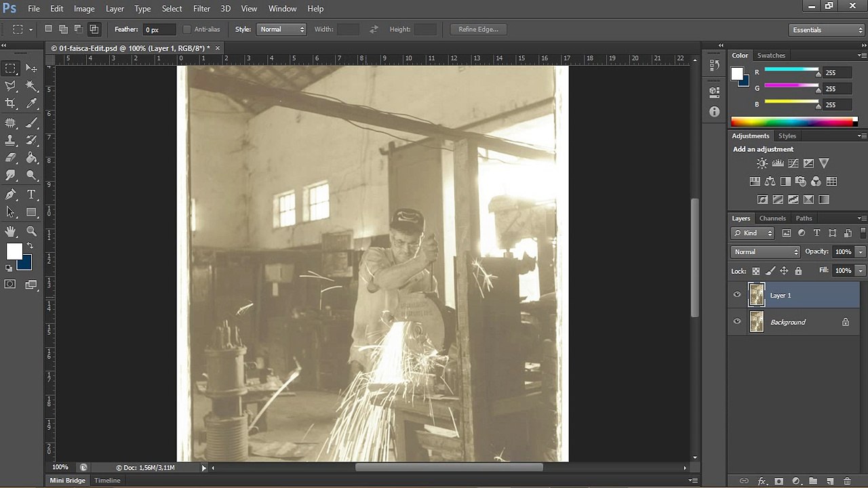Enable the Anti-alias checkbox
This screenshot has width=868, height=488.
(x=187, y=30)
